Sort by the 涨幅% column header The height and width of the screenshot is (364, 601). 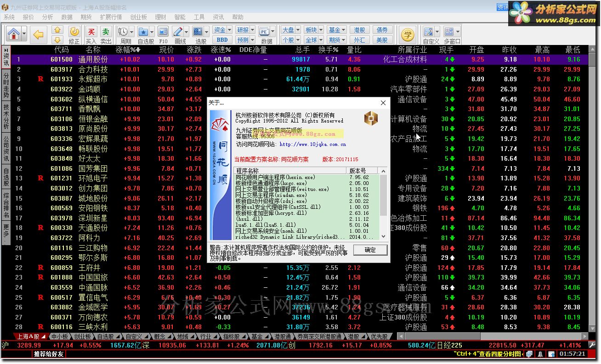pyautogui.click(x=128, y=50)
